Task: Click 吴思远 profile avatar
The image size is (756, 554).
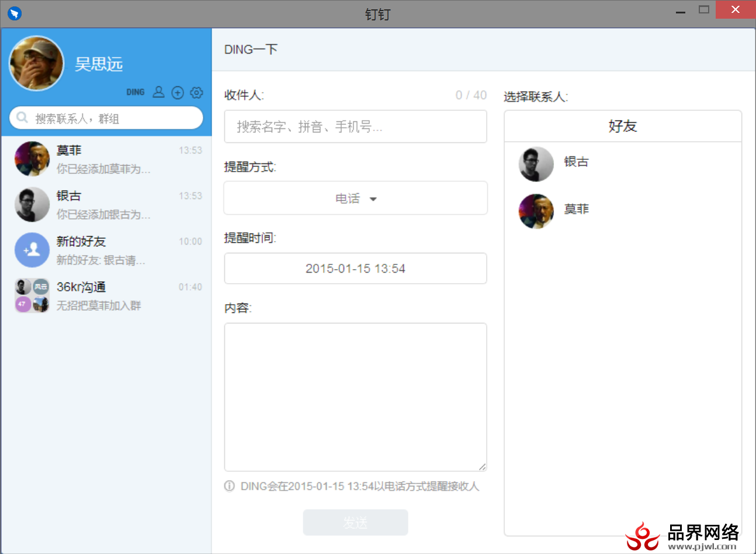Action: (x=36, y=64)
